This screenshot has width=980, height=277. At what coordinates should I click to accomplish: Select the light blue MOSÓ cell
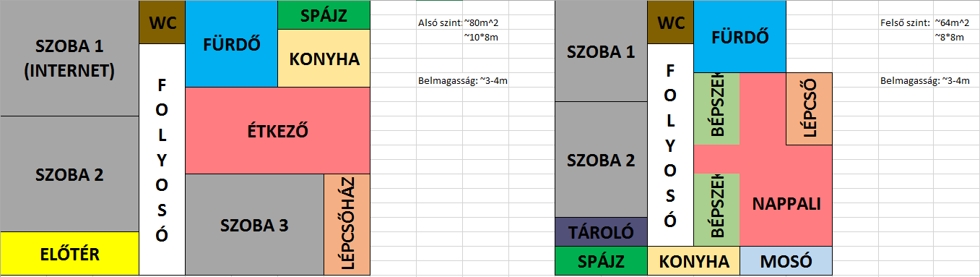786,261
